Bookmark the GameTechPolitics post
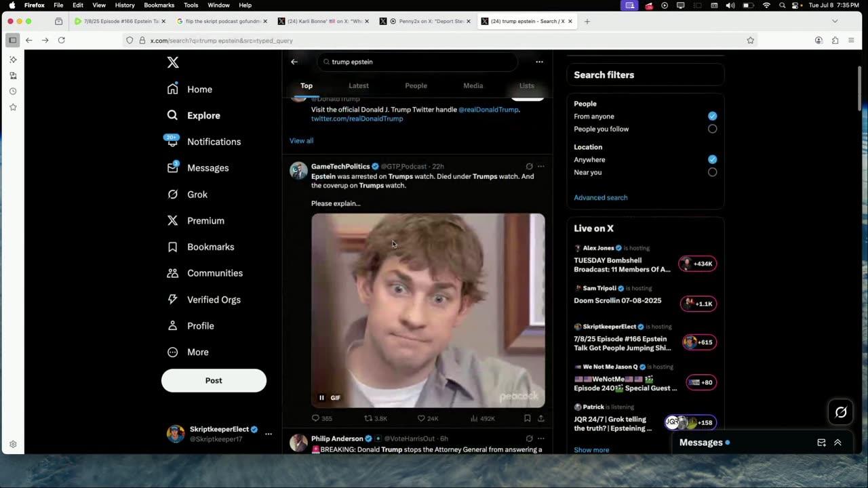This screenshot has width=868, height=488. (527, 419)
